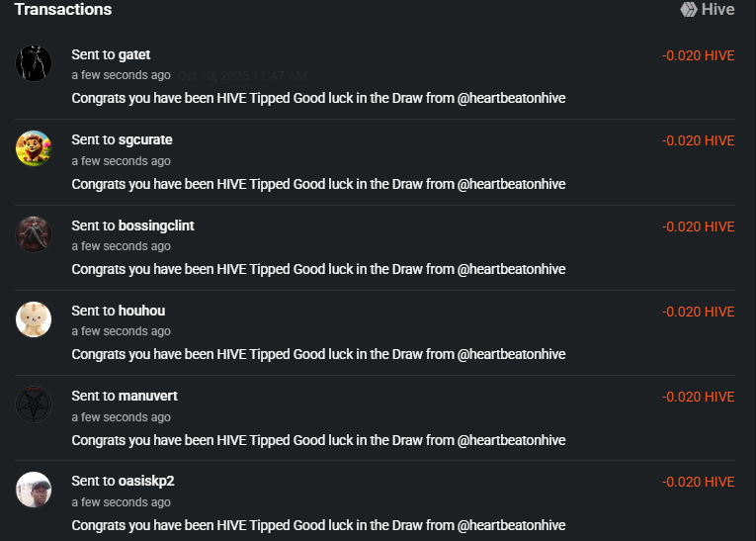756x541 pixels.
Task: Click the Hive logo icon
Action: 689,9
